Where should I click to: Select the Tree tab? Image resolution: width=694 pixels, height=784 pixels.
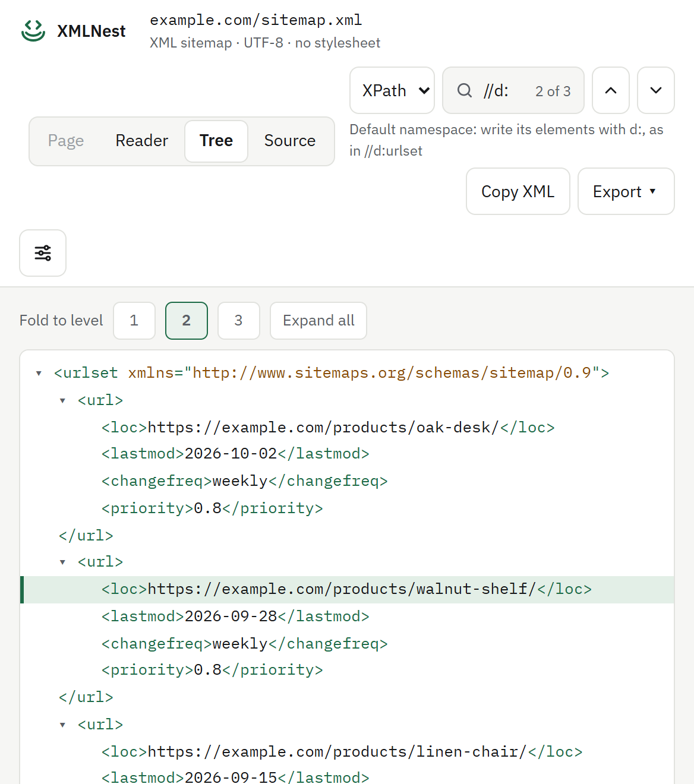point(216,141)
